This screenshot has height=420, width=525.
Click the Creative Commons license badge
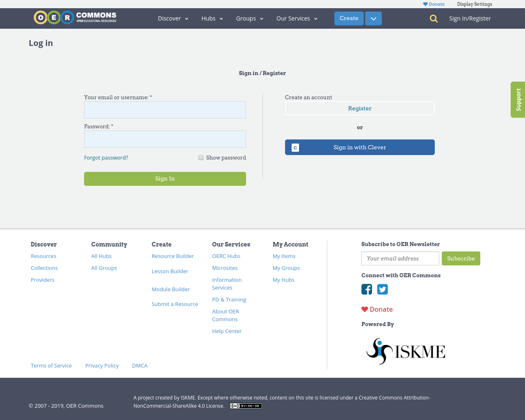coord(246,406)
